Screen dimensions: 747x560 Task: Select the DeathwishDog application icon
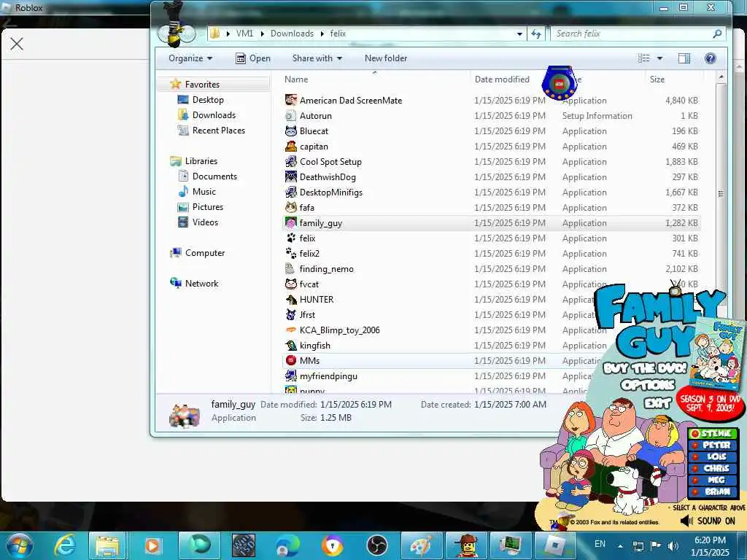pos(290,176)
